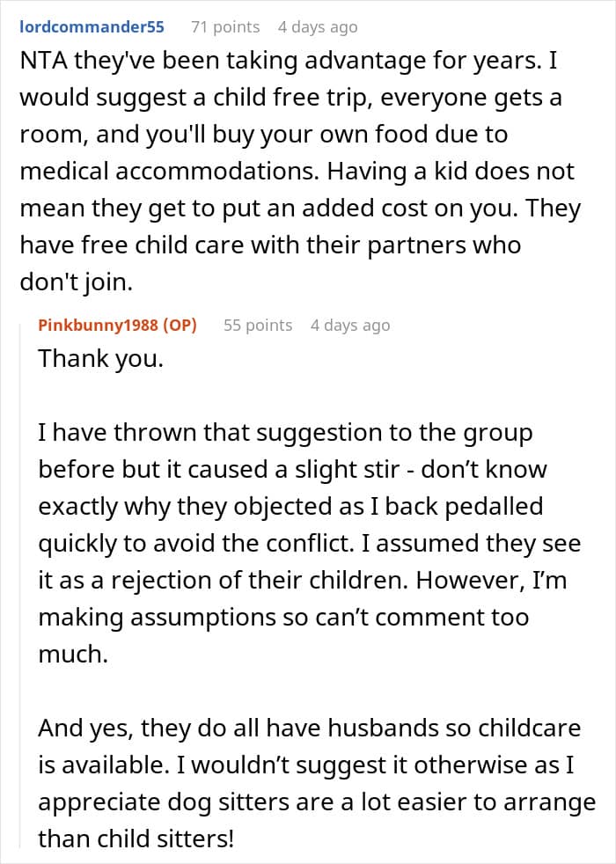This screenshot has width=616, height=864.
Task: Click the line ending 'don't join.'
Action: pyautogui.click(x=77, y=282)
